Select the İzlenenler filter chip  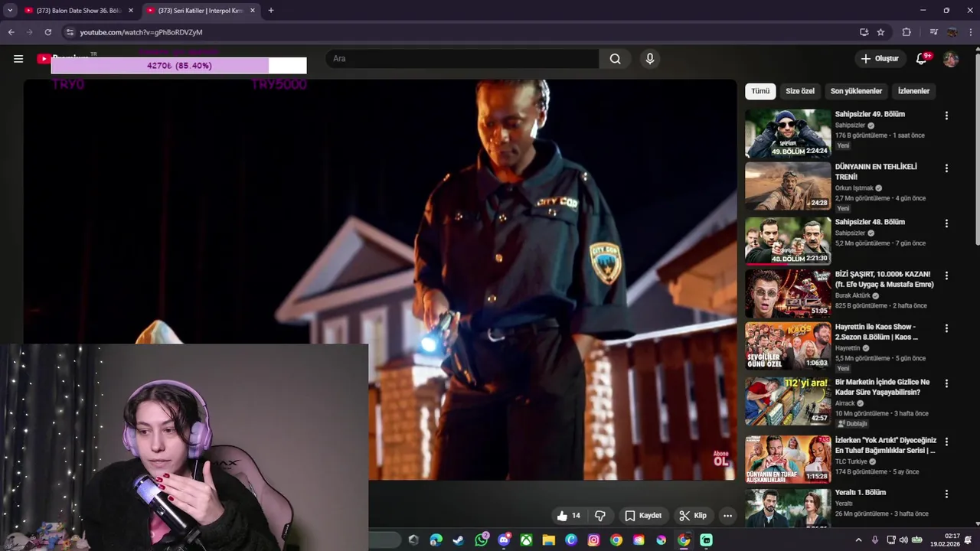(913, 91)
